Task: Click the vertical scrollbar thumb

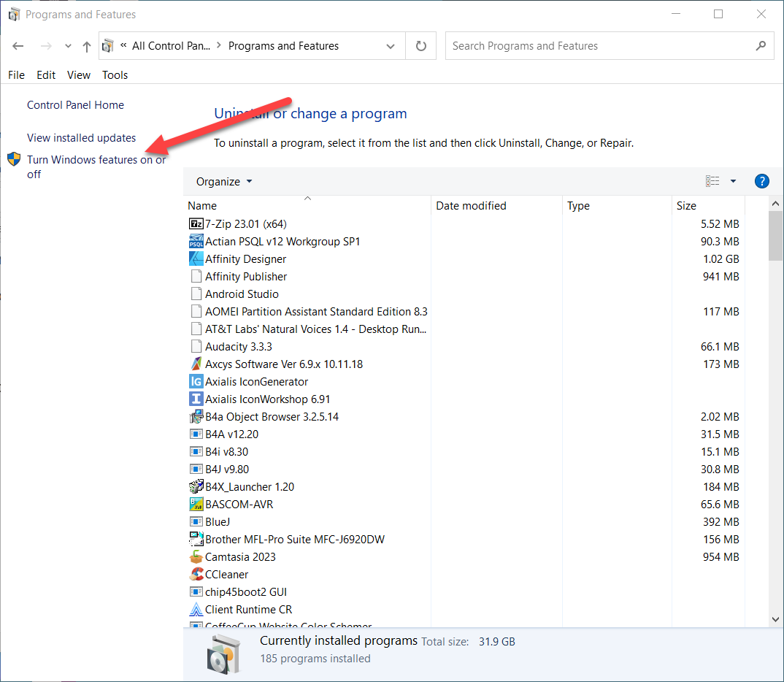Action: pos(775,236)
